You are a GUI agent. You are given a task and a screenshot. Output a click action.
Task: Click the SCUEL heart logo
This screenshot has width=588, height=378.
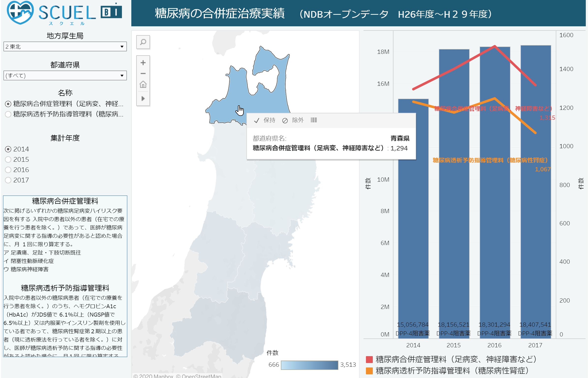pyautogui.click(x=20, y=12)
